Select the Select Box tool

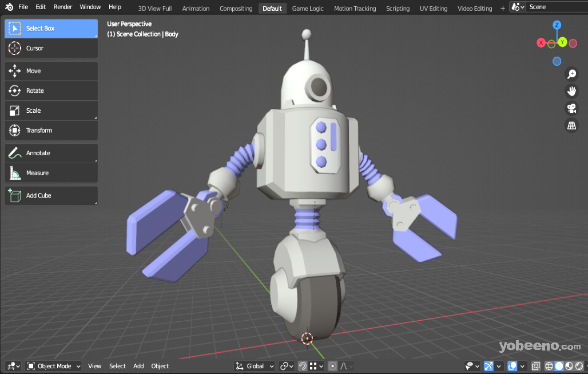click(51, 29)
